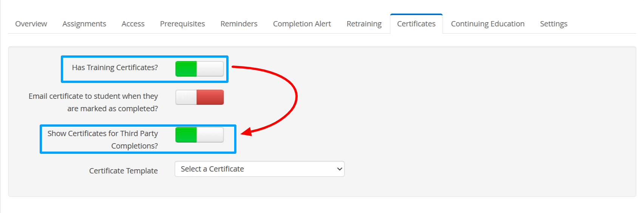Select the Reminders tab
Viewport: 644px width, 213px height.
point(239,24)
